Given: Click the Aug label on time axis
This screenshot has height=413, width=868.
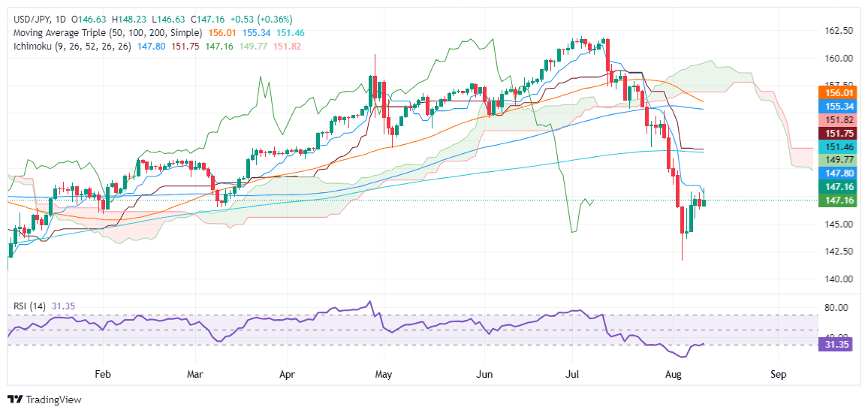Looking at the screenshot, I should click(x=683, y=374).
